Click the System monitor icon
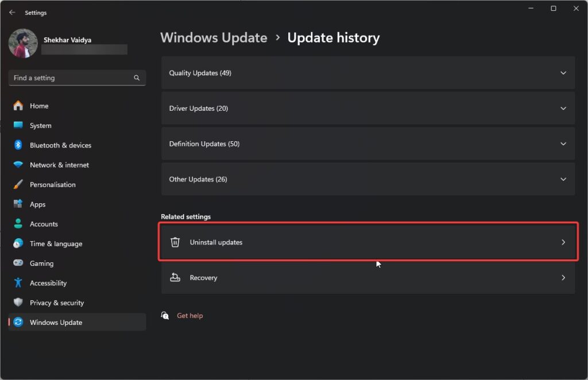This screenshot has width=588, height=380. coord(18,125)
